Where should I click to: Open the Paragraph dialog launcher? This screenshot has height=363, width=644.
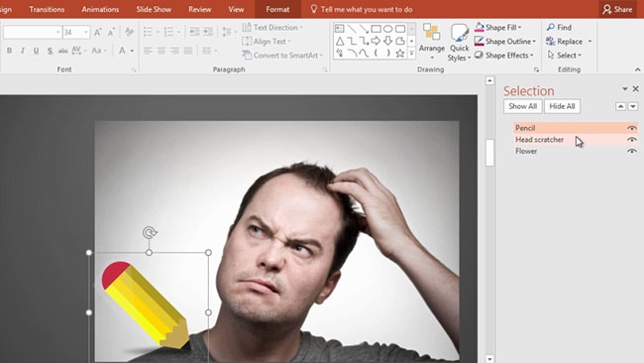324,69
